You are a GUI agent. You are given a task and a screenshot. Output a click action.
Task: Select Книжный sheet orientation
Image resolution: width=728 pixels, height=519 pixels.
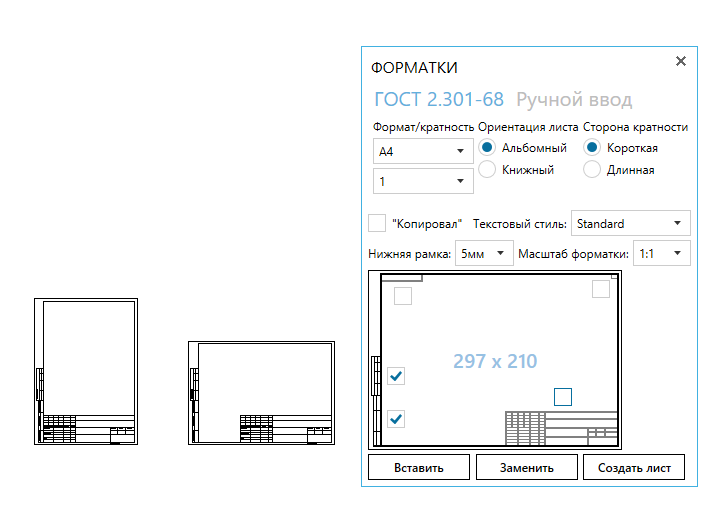pos(487,170)
